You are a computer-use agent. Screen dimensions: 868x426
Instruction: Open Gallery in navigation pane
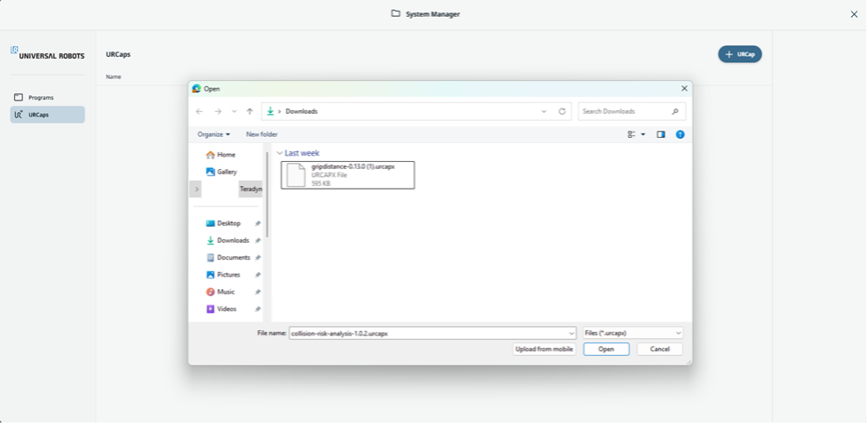click(227, 172)
